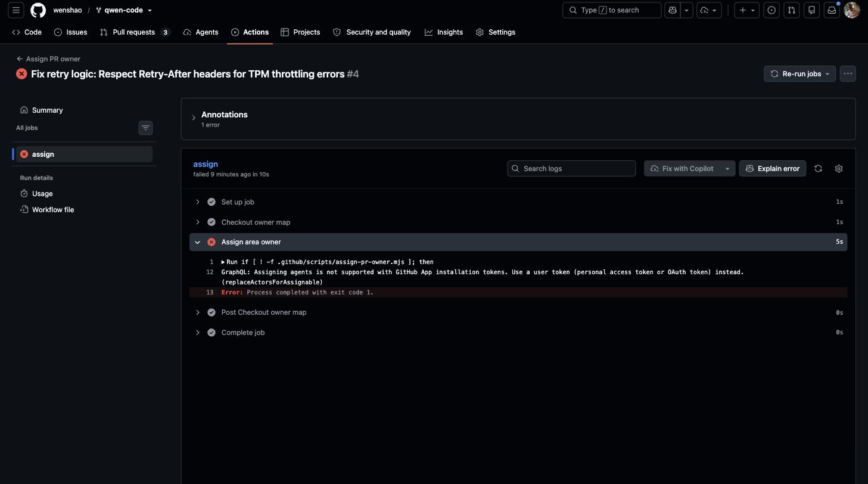Screen dimensions: 868x484
Task: Click the Set up job success check icon
Action: click(211, 202)
